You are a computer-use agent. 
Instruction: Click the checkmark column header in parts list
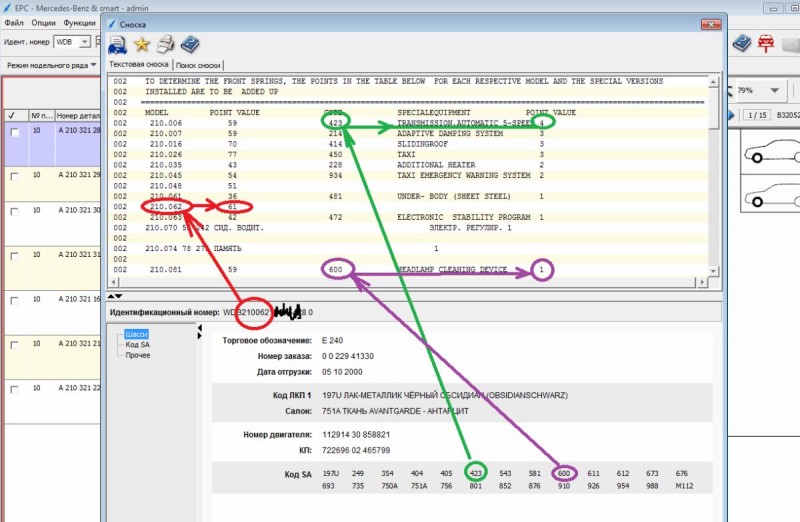(16, 116)
